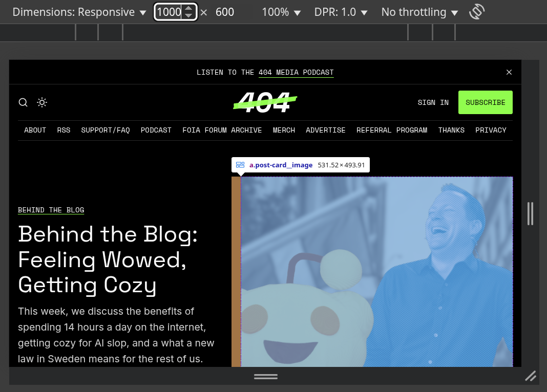Open the DPR 1.0 dropdown
The width and height of the screenshot is (547, 392).
coord(341,11)
